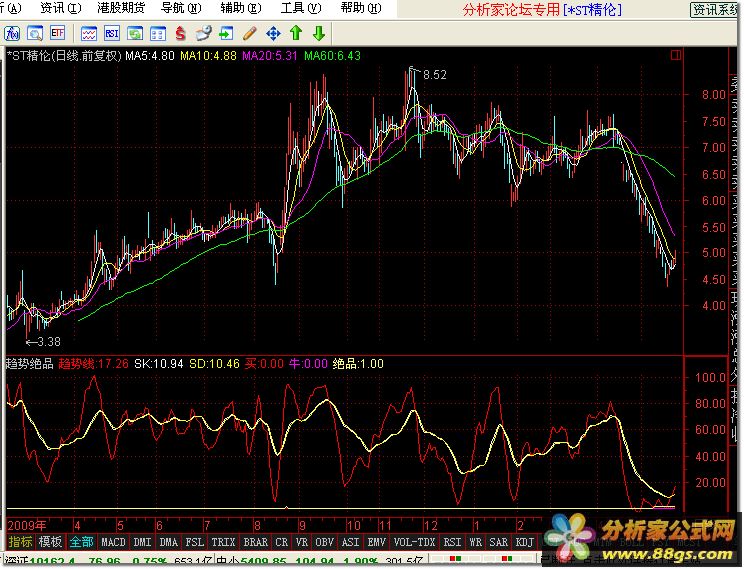Open the f(x) formula manager icon
This screenshot has width=744, height=569.
pyautogui.click(x=12, y=33)
